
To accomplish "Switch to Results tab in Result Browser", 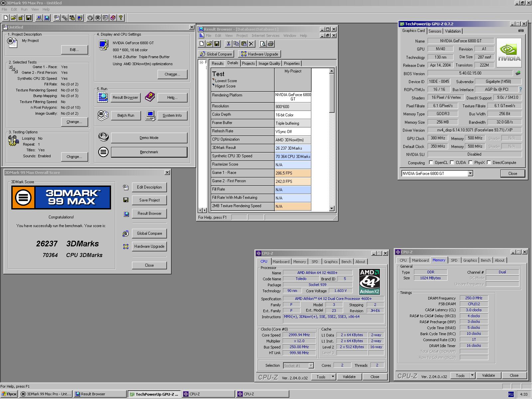I will click(x=217, y=64).
